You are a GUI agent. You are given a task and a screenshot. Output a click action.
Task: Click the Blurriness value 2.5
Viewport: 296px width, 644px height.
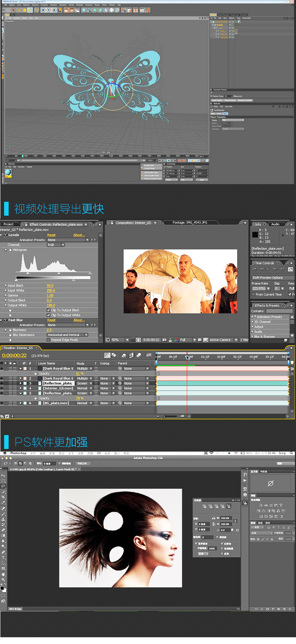click(49, 330)
